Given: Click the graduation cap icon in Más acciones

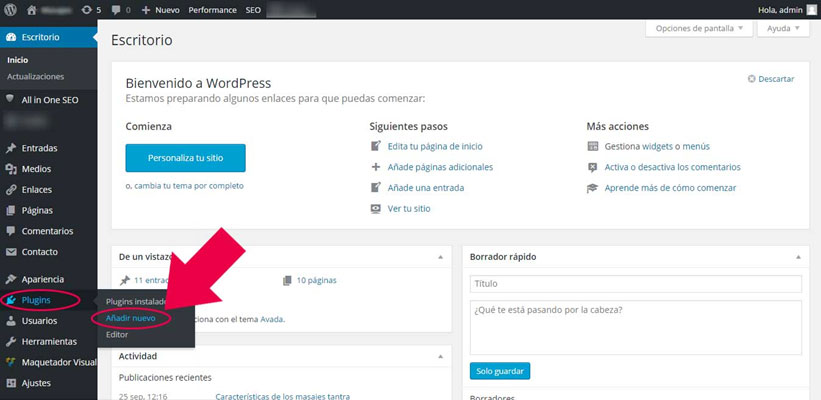Looking at the screenshot, I should click(x=592, y=188).
